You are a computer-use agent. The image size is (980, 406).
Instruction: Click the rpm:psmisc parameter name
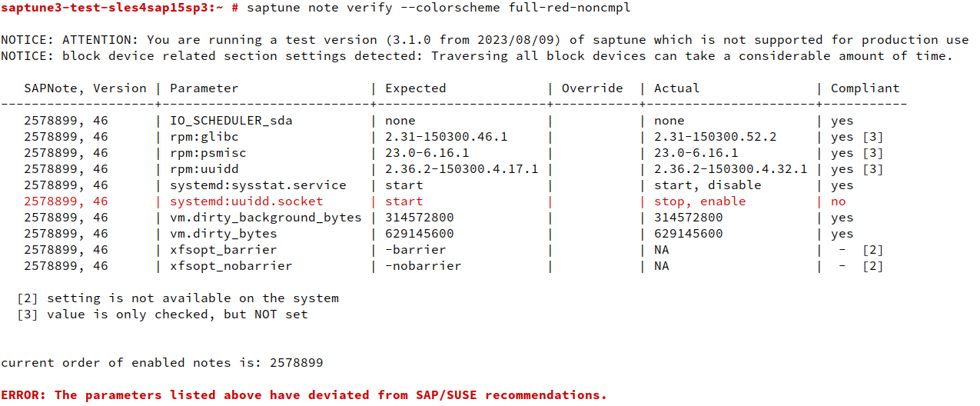click(208, 153)
